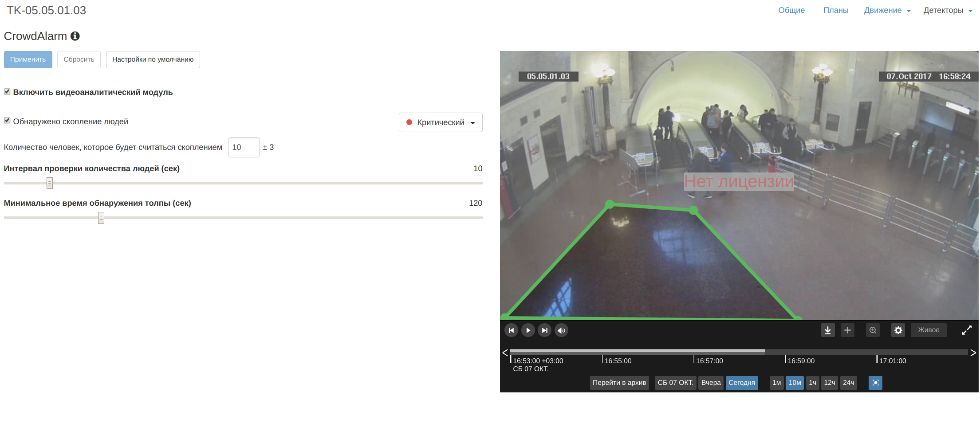Viewport: 980px width, 423px height.
Task: Click the Применить button
Action: coord(28,59)
